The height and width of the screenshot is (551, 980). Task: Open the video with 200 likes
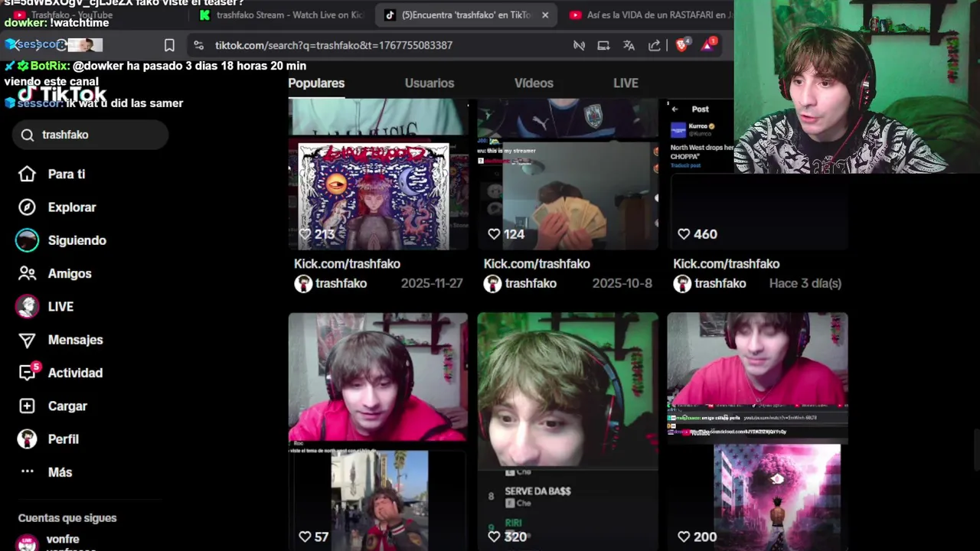click(757, 432)
